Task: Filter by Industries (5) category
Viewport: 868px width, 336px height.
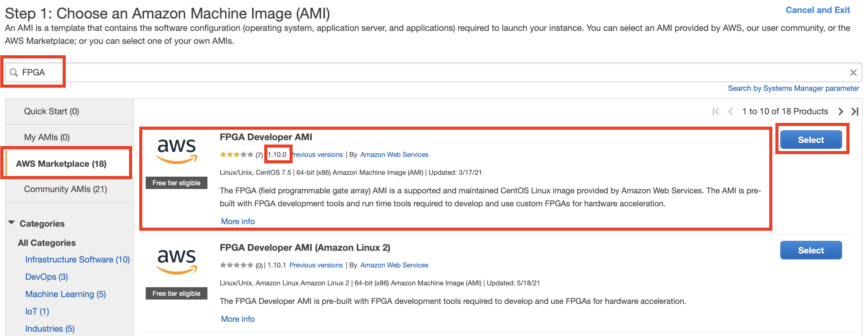Action: coord(50,329)
